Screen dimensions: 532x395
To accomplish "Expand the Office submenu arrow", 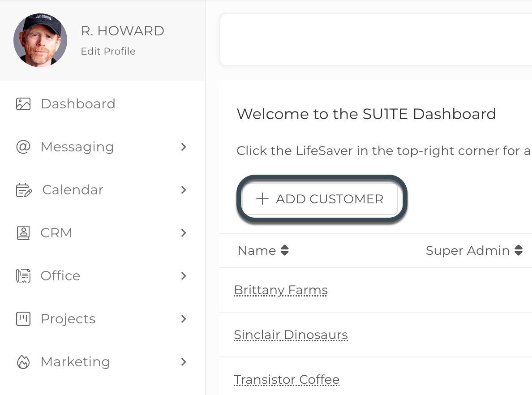I will click(x=184, y=276).
